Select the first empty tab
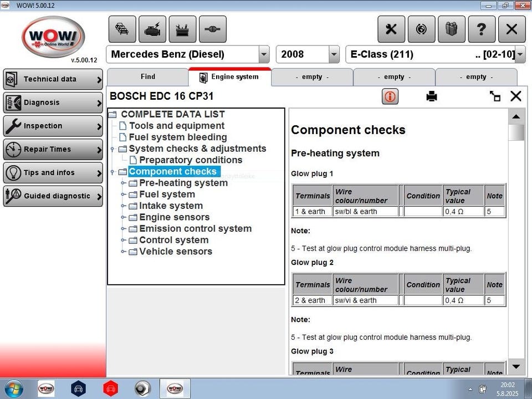Viewport: 532px width, 399px height. pos(312,77)
